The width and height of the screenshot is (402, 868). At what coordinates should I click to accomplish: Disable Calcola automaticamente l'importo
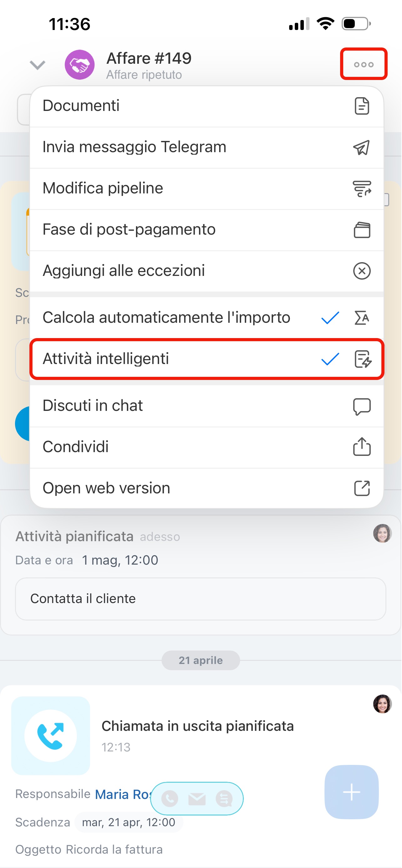tap(206, 318)
